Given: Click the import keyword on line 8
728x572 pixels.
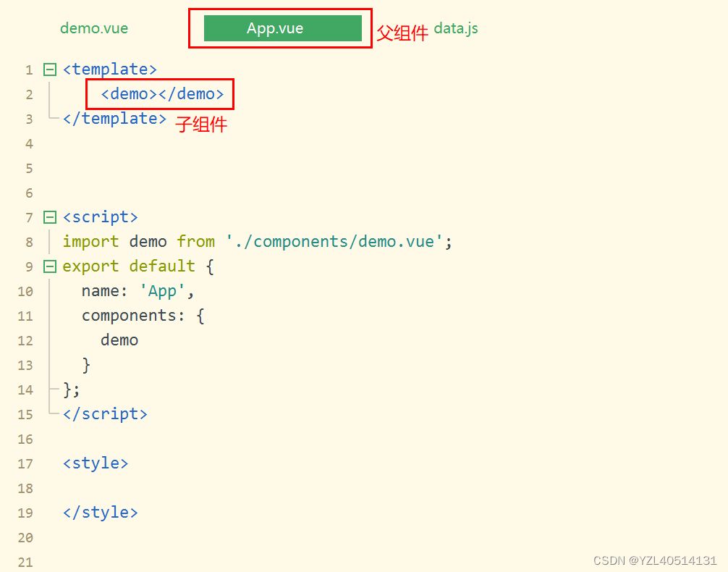Looking at the screenshot, I should point(90,242).
